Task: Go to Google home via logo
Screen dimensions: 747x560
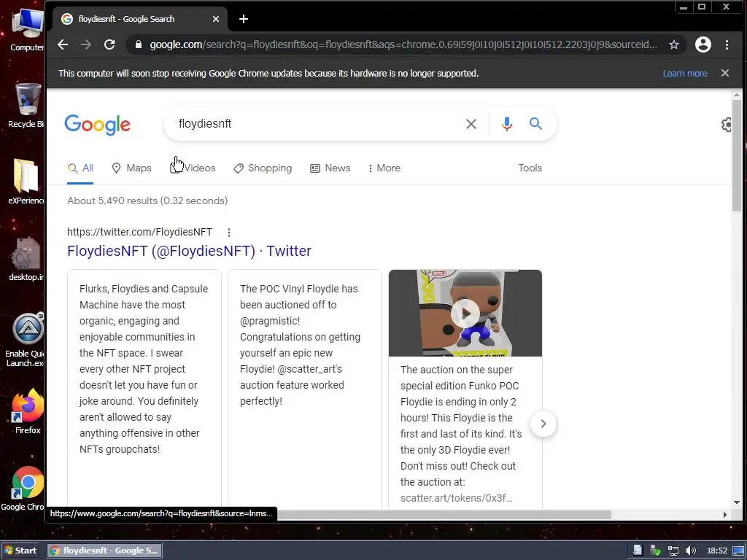Action: pyautogui.click(x=97, y=125)
